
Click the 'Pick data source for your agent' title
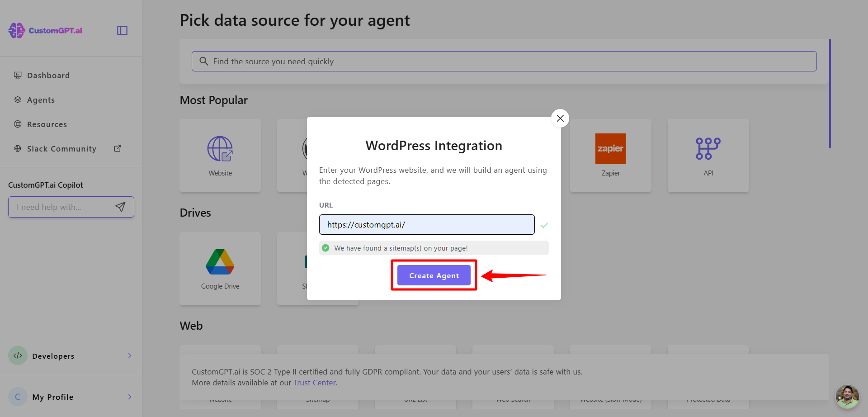tap(295, 20)
